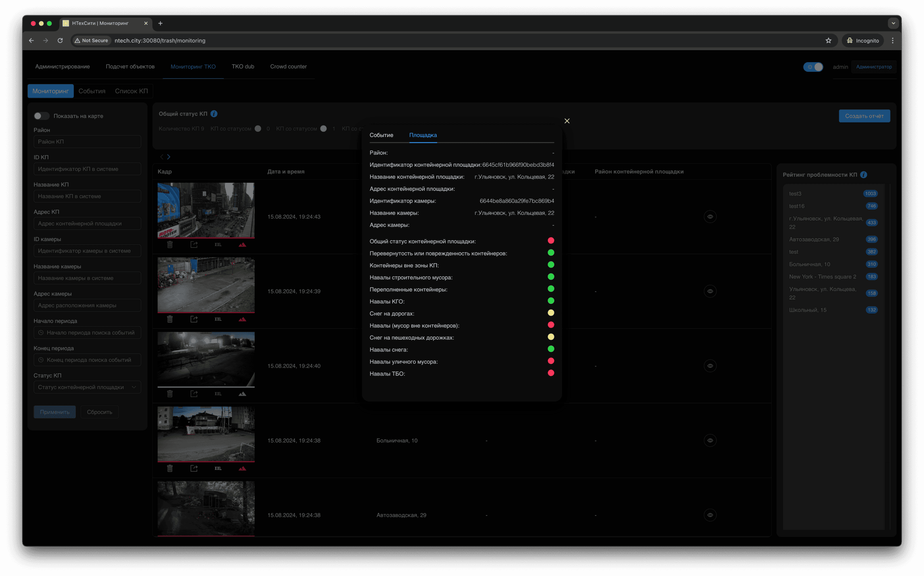
Task: Click info icon beside Рейтинг проблемности КП
Action: 864,175
